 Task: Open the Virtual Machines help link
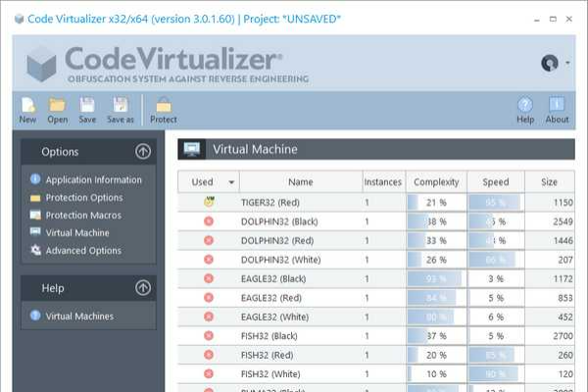[x=78, y=316]
